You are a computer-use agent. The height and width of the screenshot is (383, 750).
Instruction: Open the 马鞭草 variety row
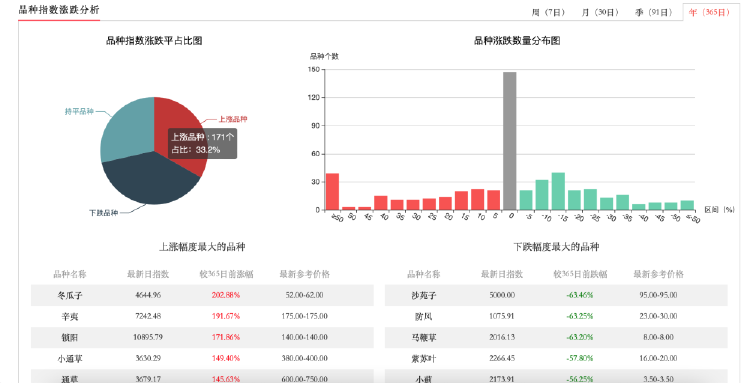[556, 337]
